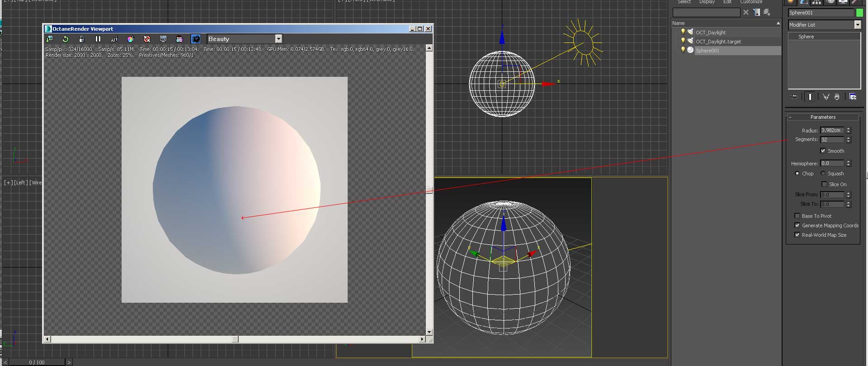Select the Squash radio button
The width and height of the screenshot is (868, 366).
[x=823, y=174]
